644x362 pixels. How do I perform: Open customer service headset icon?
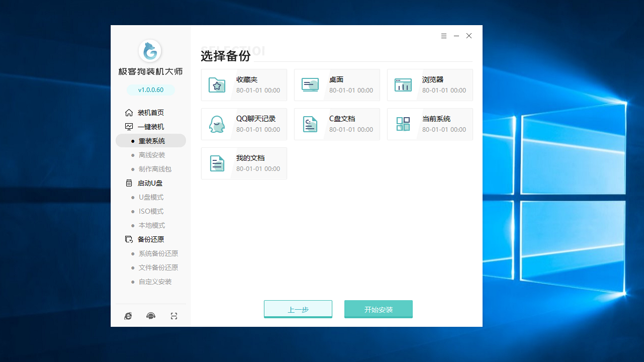(150, 316)
